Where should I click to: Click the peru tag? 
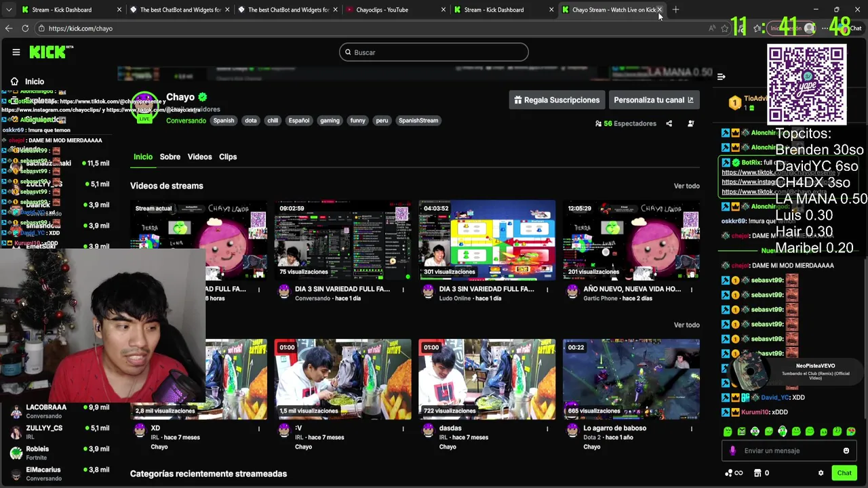pos(382,121)
